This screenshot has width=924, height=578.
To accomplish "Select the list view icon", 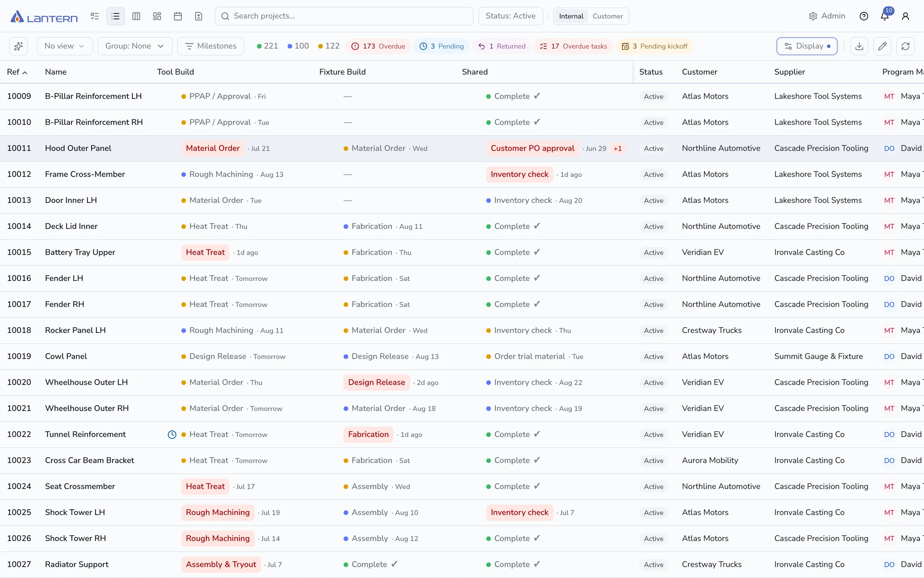I will (x=115, y=16).
